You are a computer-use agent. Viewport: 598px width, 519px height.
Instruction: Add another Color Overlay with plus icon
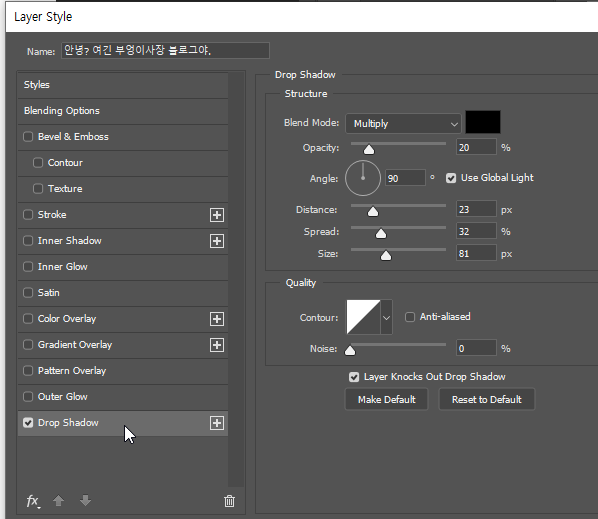tap(217, 319)
